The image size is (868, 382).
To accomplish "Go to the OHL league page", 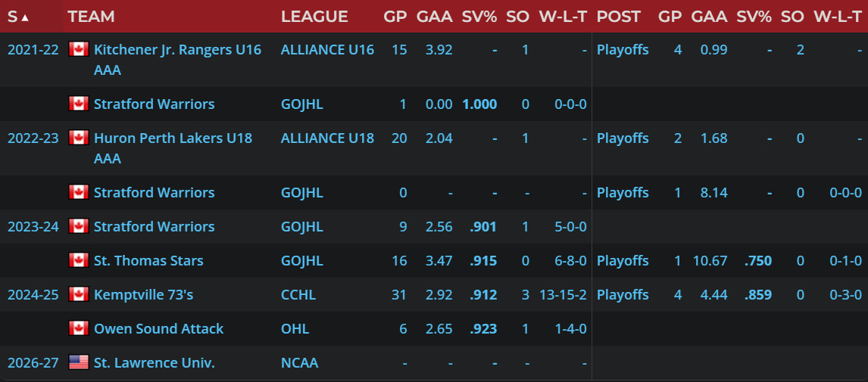I will click(295, 329).
